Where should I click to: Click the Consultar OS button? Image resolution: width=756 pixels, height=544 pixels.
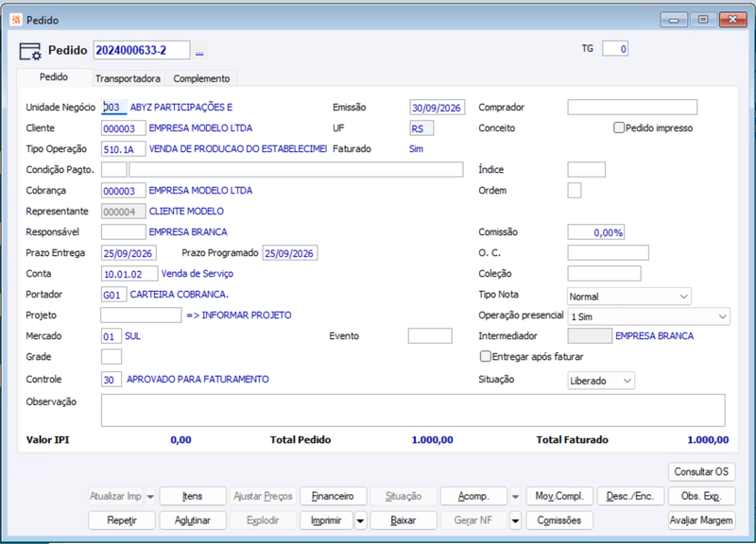coord(701,471)
